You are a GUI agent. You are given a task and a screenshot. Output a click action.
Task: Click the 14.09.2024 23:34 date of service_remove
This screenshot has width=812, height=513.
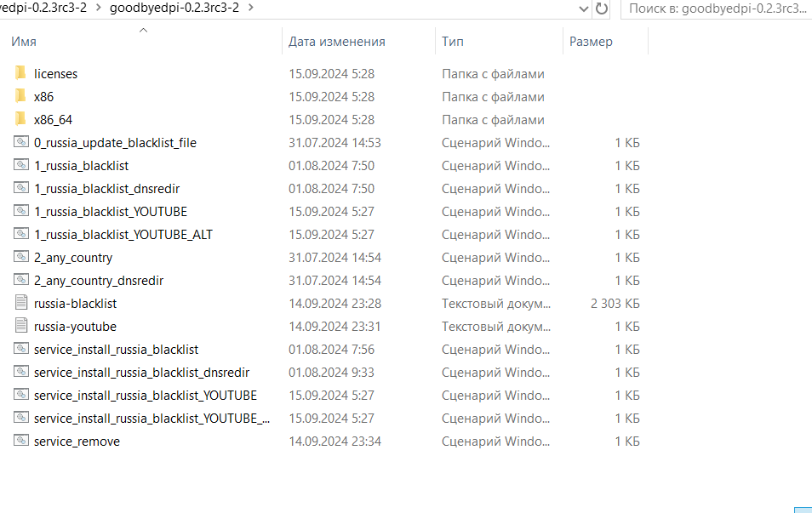335,442
